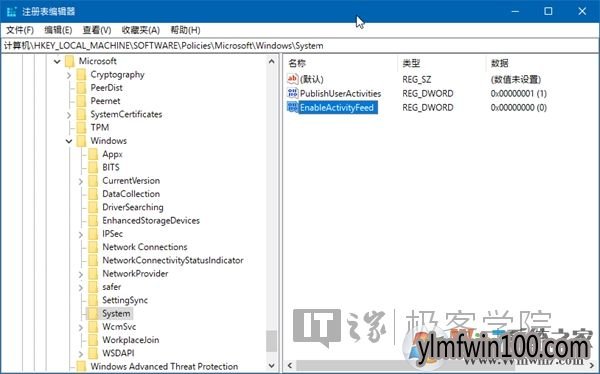Screen dimensions: 600x374
Task: Collapse the Microsoft tree node
Action: pyautogui.click(x=57, y=61)
